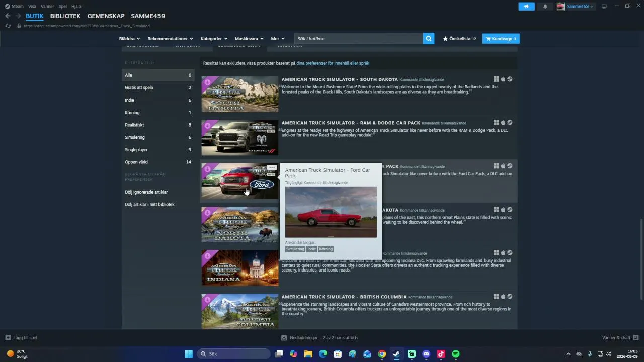Open Discord from the taskbar
644x362 pixels.
tap(426, 354)
